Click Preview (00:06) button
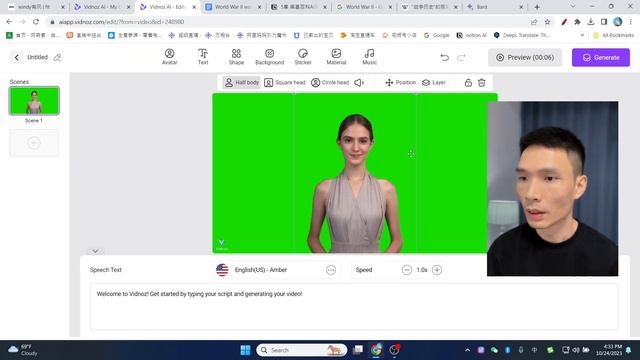Viewport: 640px width, 360px height. click(x=525, y=58)
